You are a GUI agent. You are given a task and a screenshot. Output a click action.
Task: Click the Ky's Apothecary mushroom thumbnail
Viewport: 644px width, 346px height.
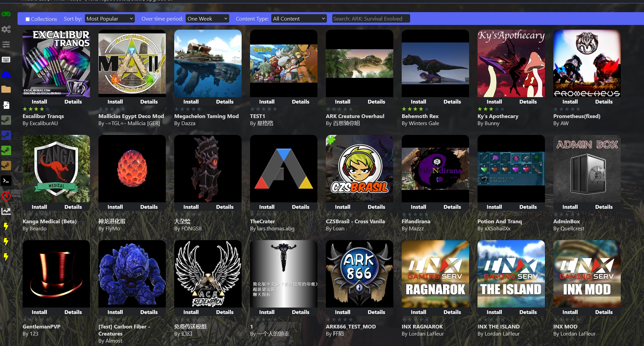click(511, 63)
